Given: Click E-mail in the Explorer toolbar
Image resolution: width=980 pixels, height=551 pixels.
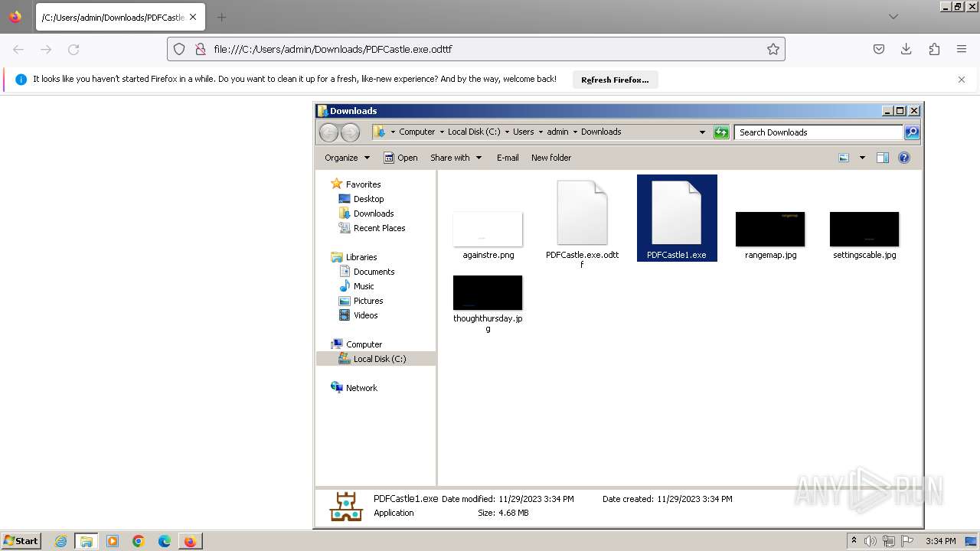Looking at the screenshot, I should [x=508, y=158].
